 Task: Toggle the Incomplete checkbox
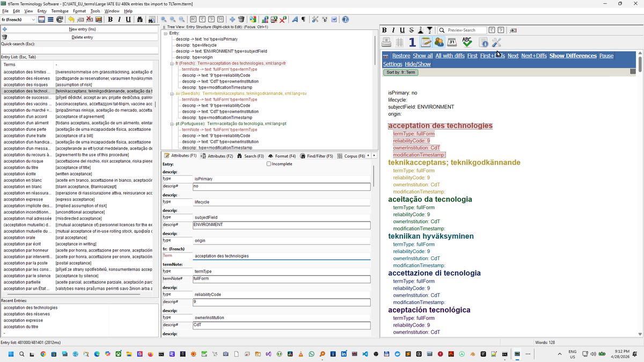point(269,164)
